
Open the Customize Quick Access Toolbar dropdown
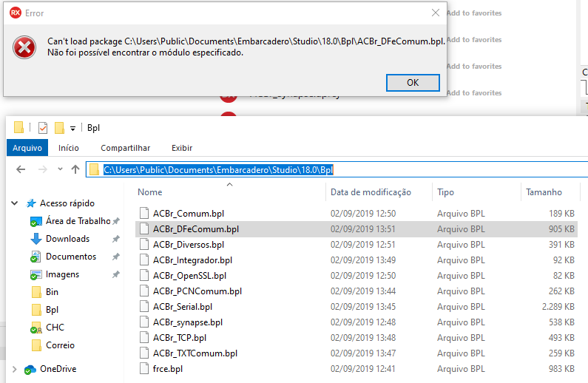click(72, 128)
